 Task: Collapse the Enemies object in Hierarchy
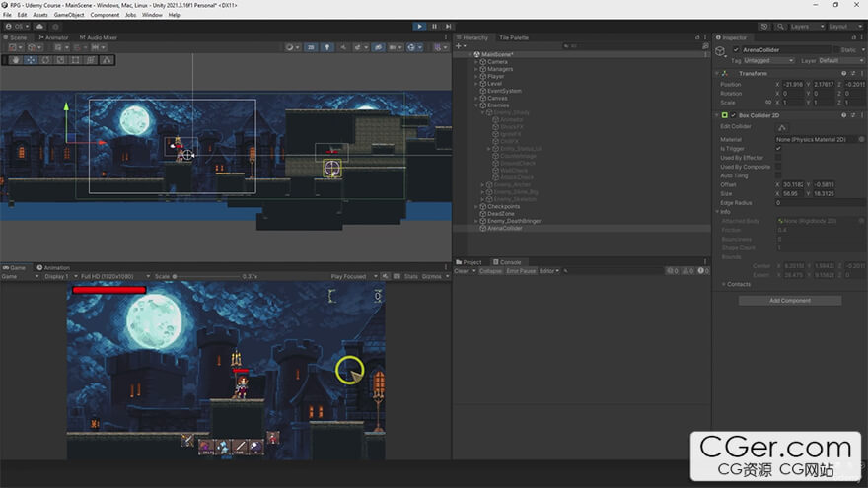pyautogui.click(x=476, y=105)
